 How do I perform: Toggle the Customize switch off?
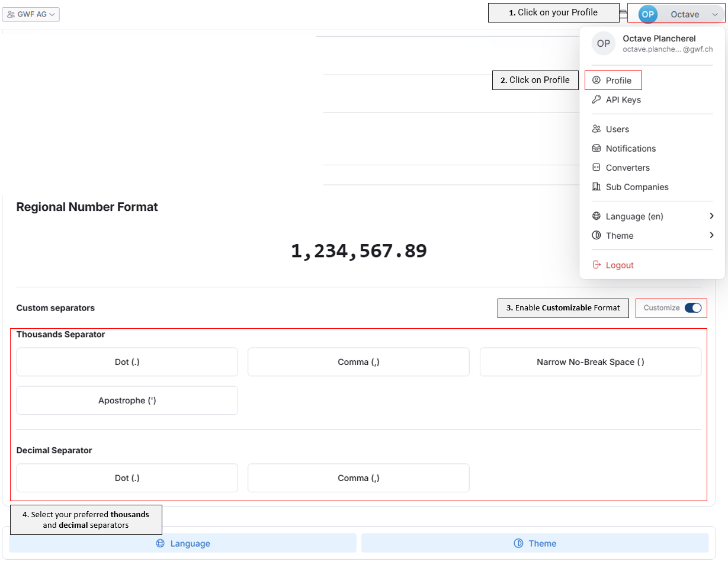coord(693,307)
